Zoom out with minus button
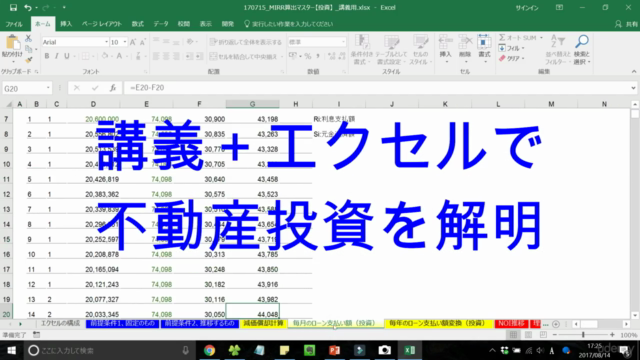 [x=555, y=335]
